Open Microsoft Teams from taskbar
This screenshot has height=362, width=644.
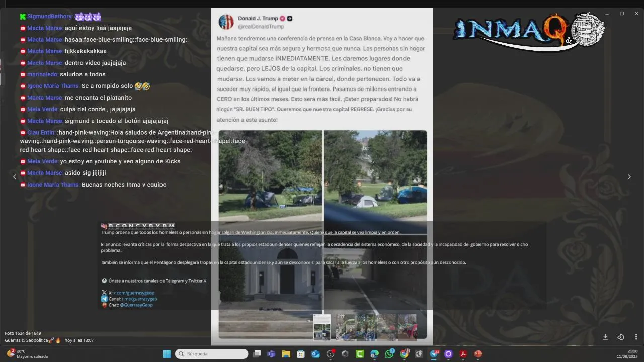(271, 354)
